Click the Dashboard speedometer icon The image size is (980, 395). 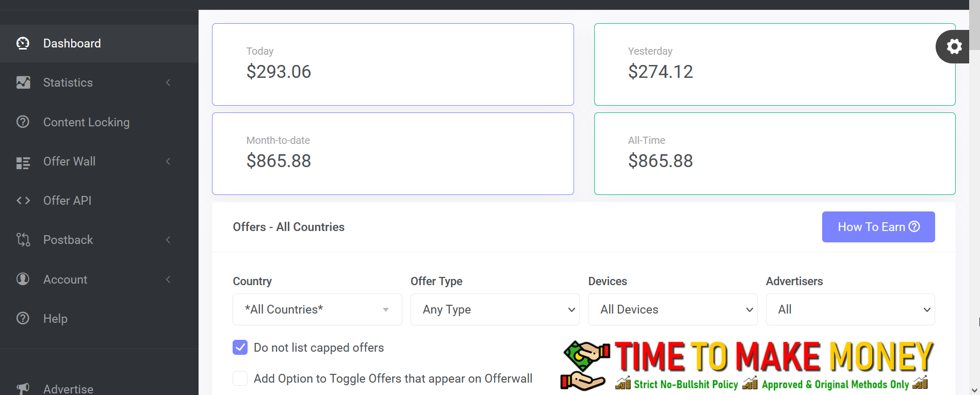pos(23,43)
